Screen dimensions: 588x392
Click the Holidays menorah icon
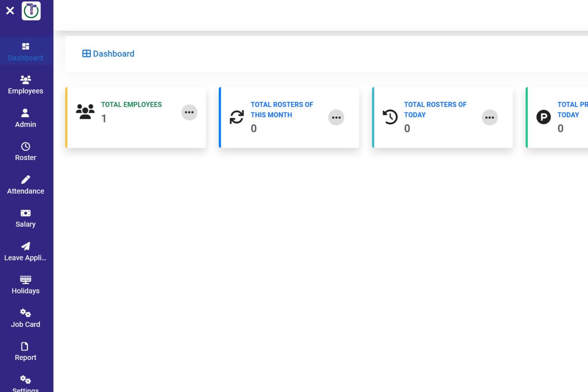[x=25, y=279]
